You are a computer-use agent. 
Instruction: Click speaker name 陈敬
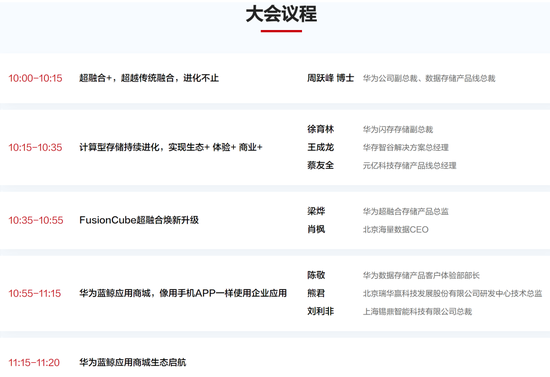click(316, 275)
